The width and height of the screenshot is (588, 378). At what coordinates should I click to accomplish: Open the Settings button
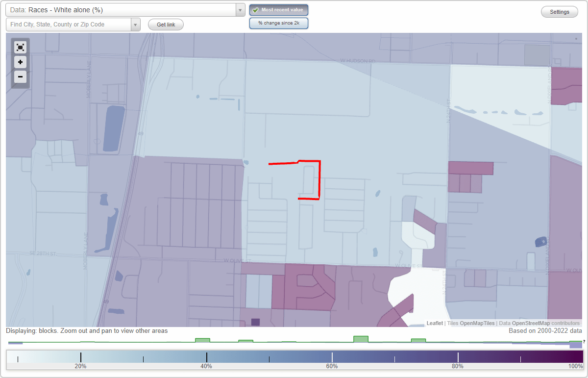(560, 12)
